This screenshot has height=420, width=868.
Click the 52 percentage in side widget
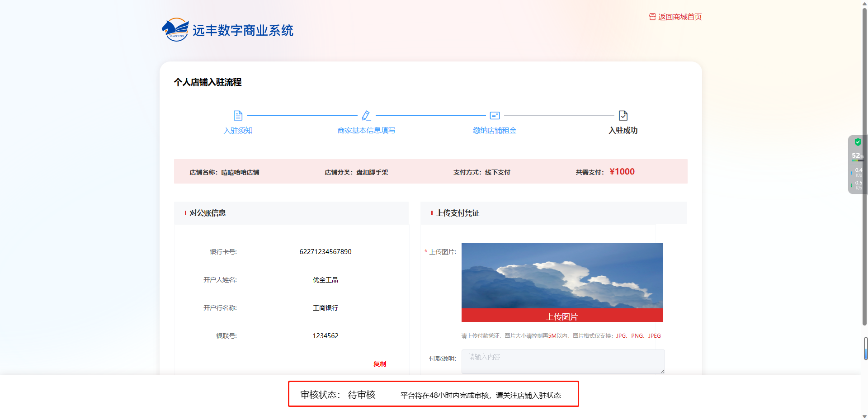(x=856, y=155)
